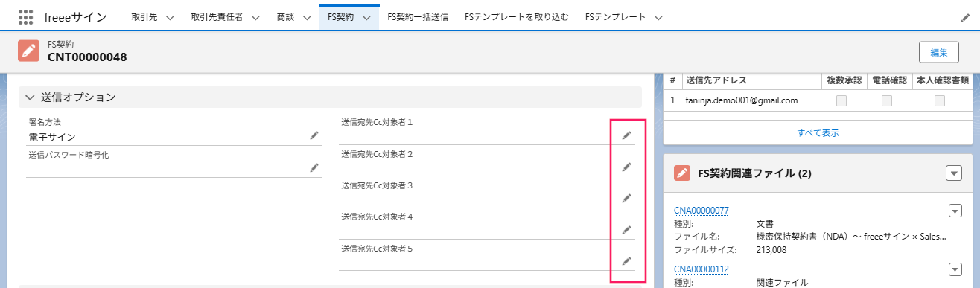The width and height of the screenshot is (980, 288).
Task: Open CNA00000077 row actions dropdown
Action: [955, 211]
